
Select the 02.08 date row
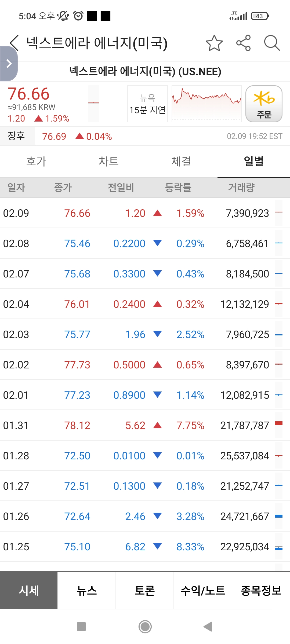(x=145, y=243)
